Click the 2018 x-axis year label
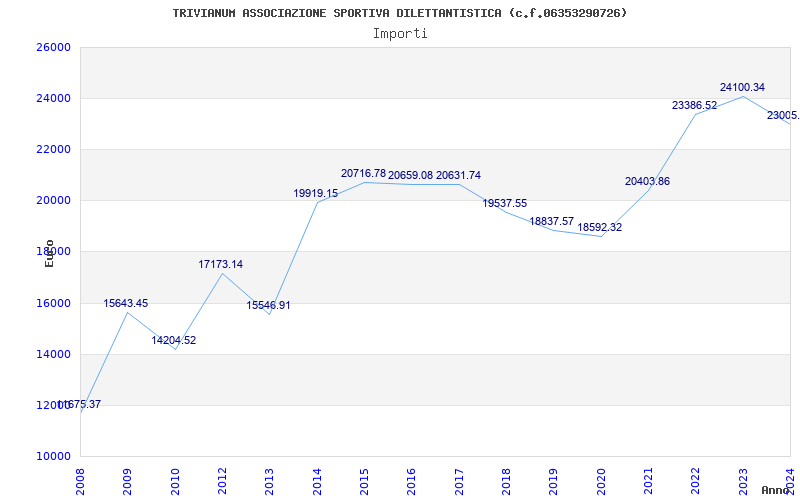The width and height of the screenshot is (800, 500). tap(506, 481)
